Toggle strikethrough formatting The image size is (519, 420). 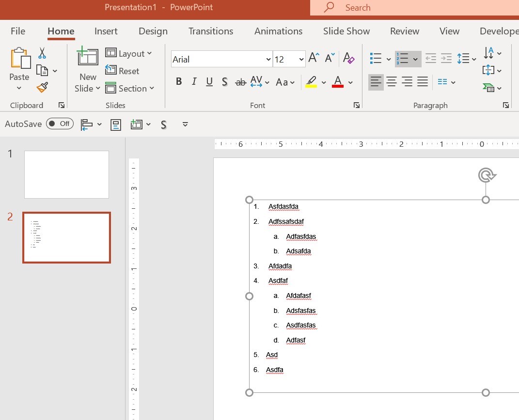tap(240, 82)
